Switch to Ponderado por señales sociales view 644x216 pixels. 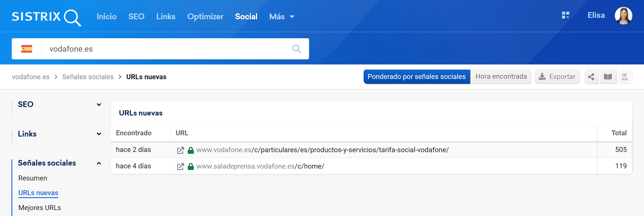tap(417, 77)
